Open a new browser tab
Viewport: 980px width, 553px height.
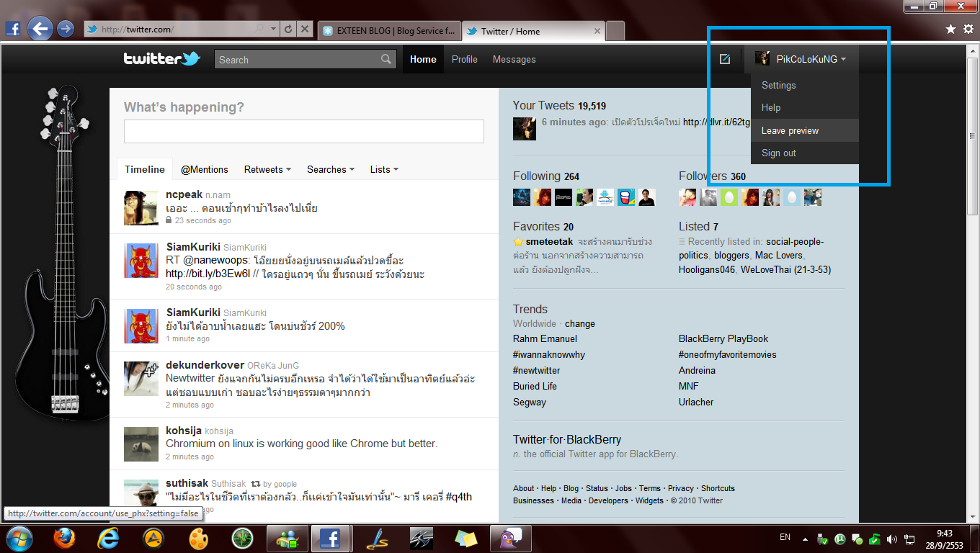[x=615, y=31]
